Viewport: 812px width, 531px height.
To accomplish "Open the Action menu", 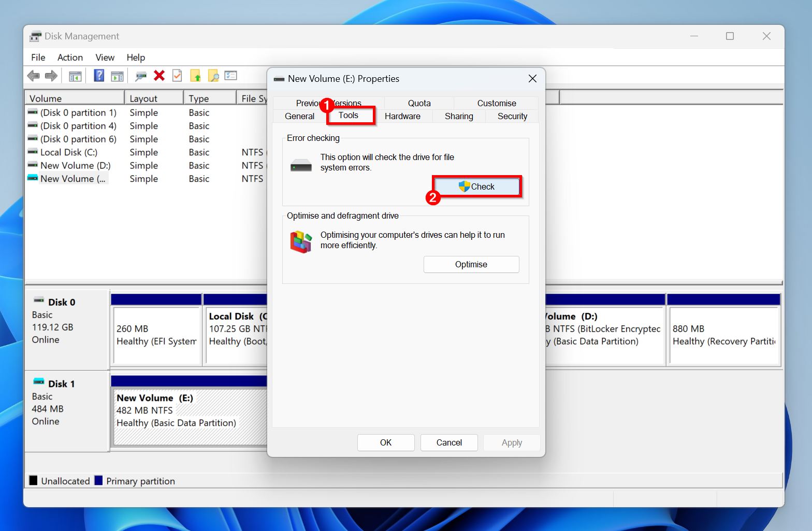I will tap(70, 58).
